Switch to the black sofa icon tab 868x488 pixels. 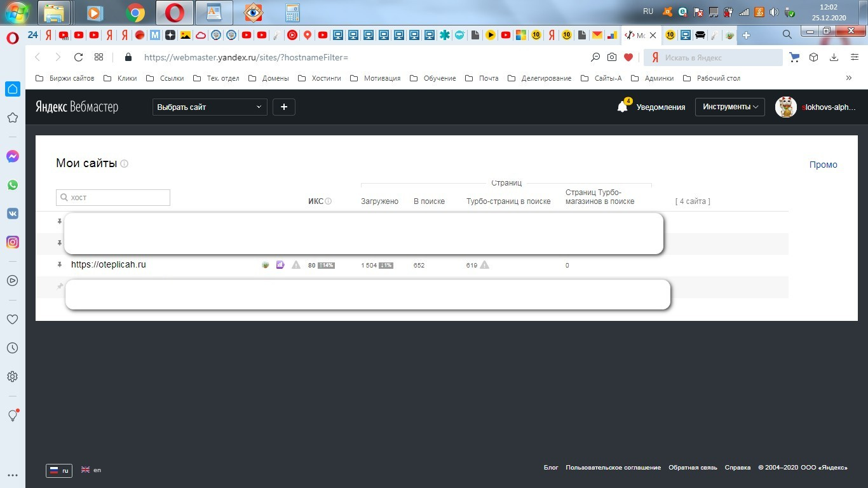(700, 35)
